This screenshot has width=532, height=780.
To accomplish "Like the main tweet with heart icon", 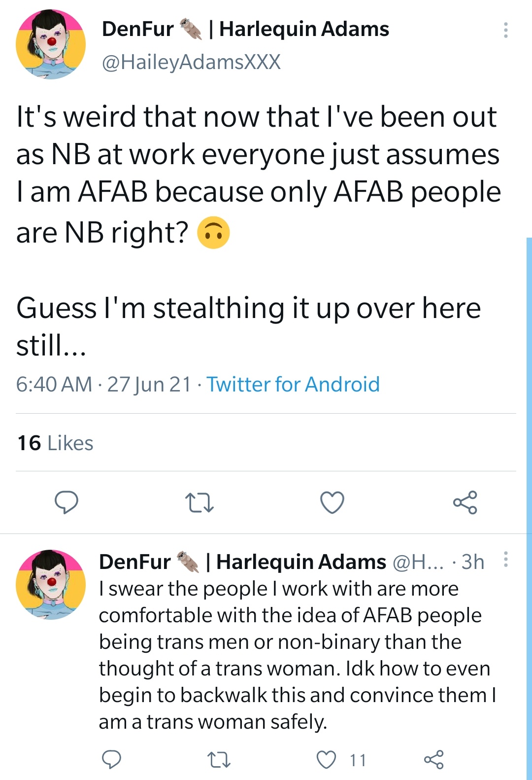I will (x=332, y=502).
